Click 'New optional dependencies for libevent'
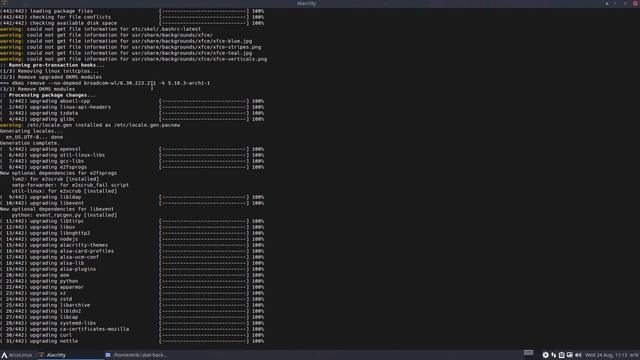Screen dimensions: 640x360 click(x=57, y=209)
